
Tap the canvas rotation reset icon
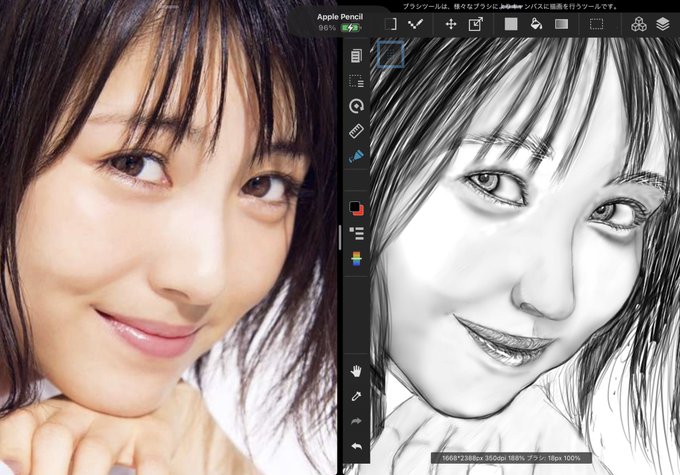tap(356, 106)
